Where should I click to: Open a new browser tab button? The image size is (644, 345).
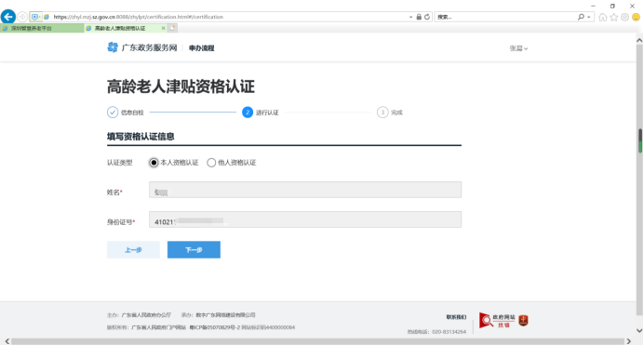click(x=172, y=28)
